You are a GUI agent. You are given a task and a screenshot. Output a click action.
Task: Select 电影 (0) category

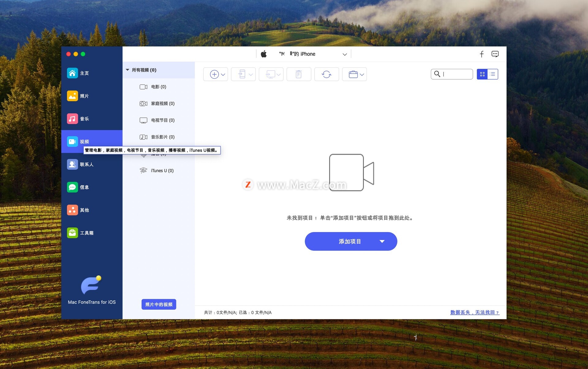tap(159, 87)
